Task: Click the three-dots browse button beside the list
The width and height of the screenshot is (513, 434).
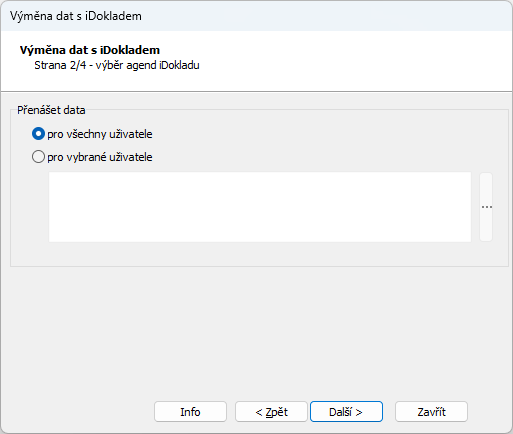Action: [x=486, y=207]
